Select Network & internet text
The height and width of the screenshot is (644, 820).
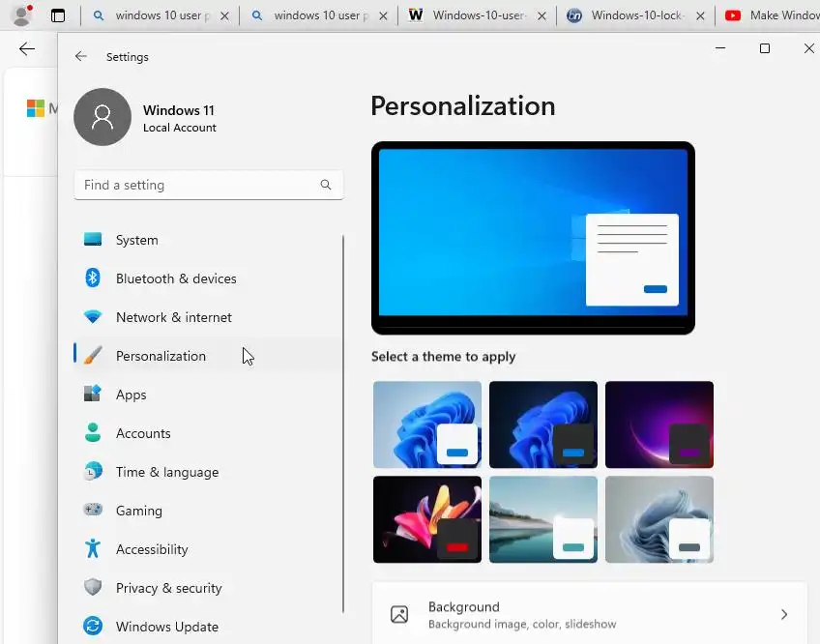(x=174, y=317)
